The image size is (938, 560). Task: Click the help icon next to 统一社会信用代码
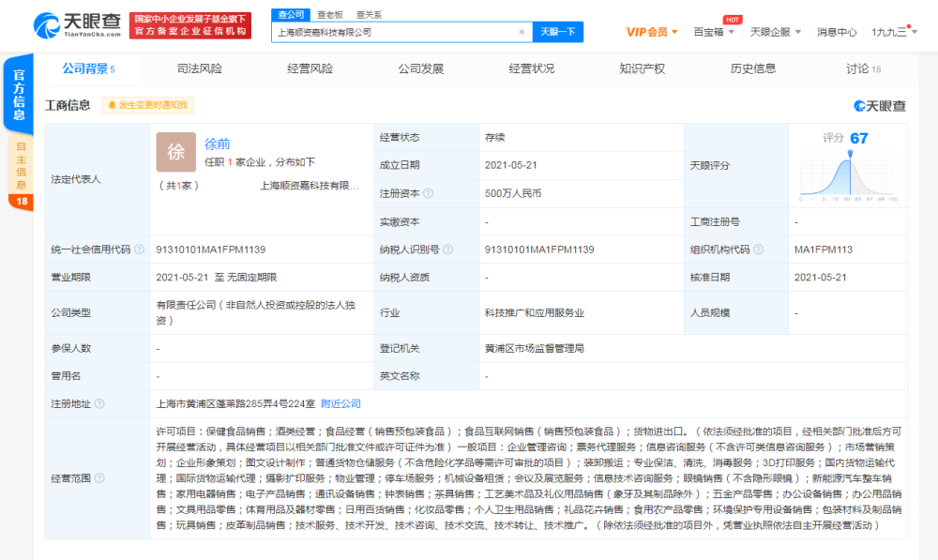point(139,250)
